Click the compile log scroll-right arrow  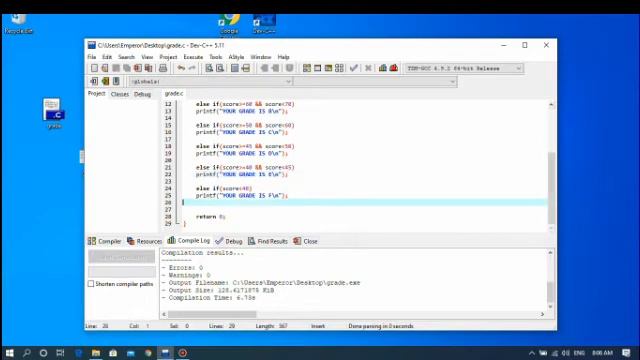point(542,314)
